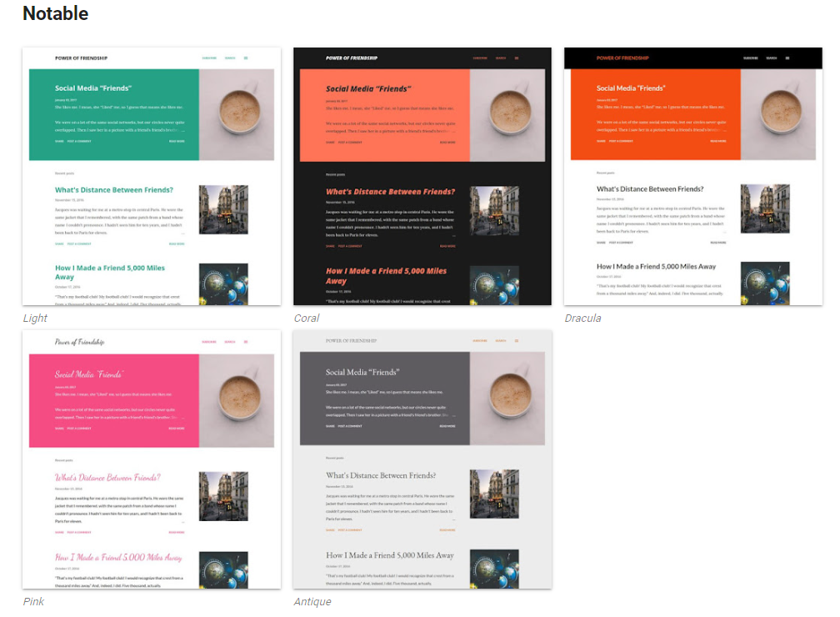Click the hamburger menu icon in Dracula preview

coord(787,58)
